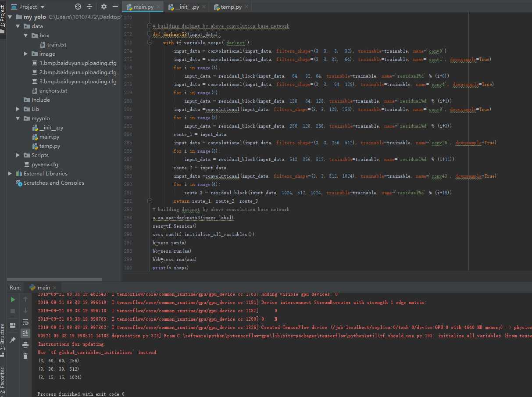
Task: Click 'Instructions for updating:' console line
Action: pos(71,344)
